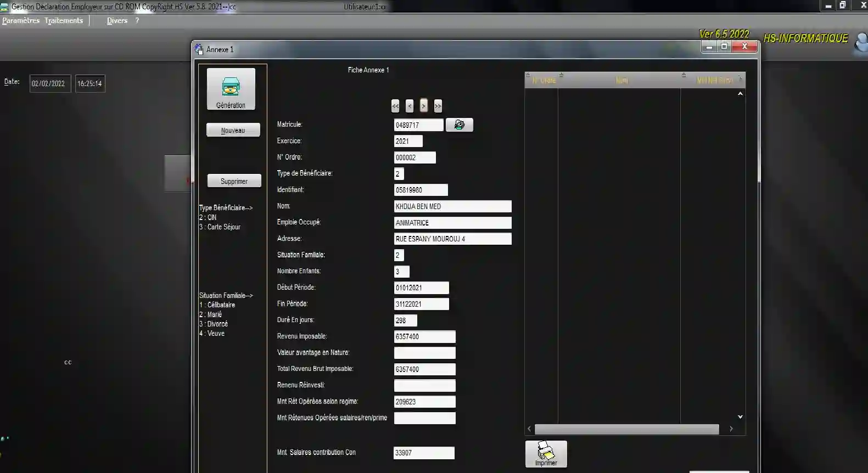
Task: Go to the first record (<<)
Action: click(395, 106)
